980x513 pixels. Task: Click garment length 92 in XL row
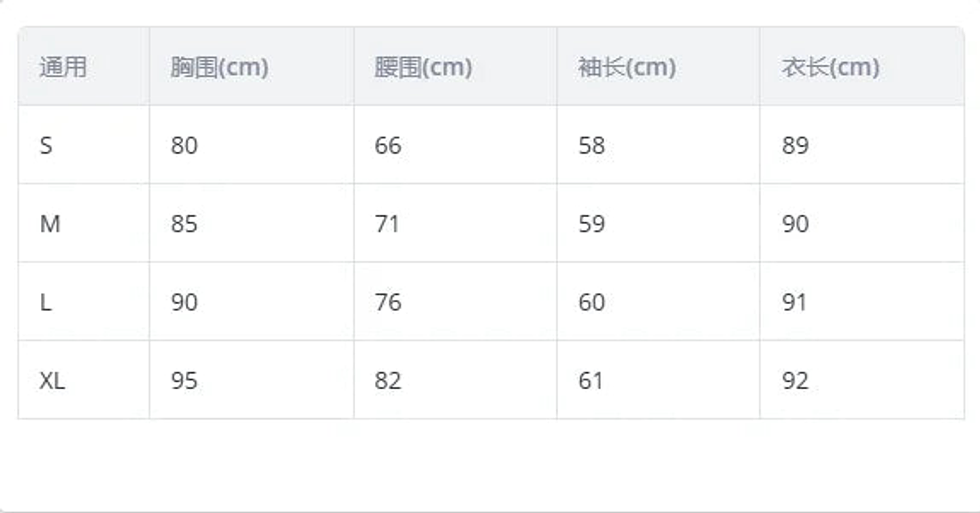[x=795, y=380]
